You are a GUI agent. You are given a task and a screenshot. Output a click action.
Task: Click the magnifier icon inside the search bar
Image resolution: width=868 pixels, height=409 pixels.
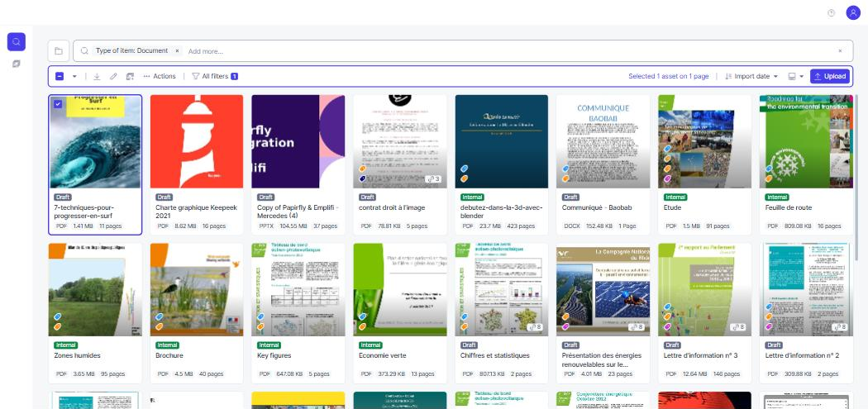(84, 51)
